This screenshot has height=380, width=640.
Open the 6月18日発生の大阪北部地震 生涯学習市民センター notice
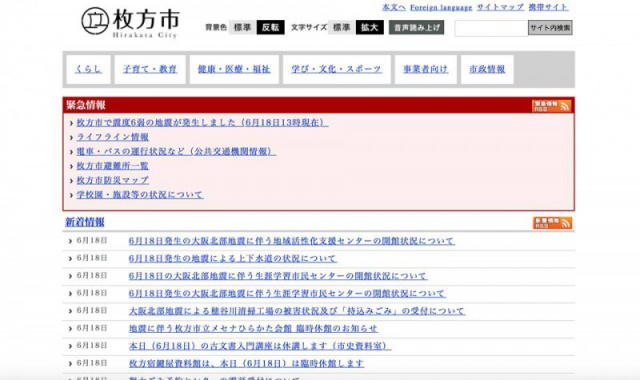287,293
